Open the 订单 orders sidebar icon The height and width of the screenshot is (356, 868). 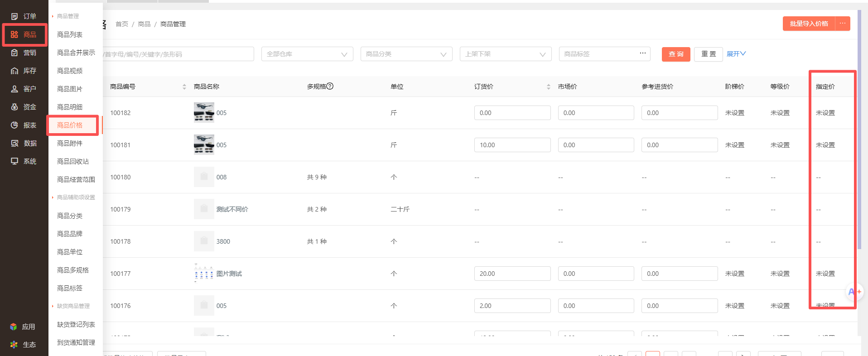click(14, 16)
